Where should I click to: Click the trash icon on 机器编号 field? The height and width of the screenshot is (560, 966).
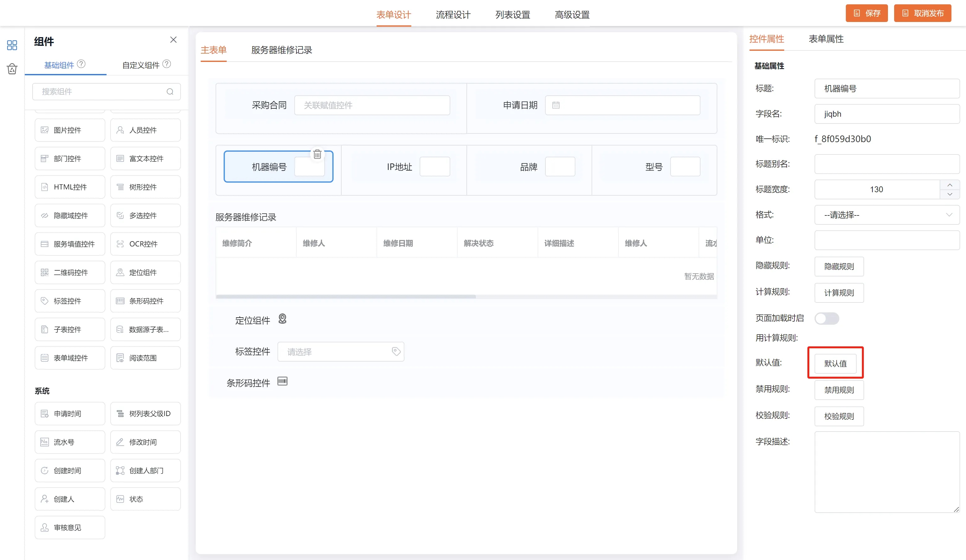(317, 154)
